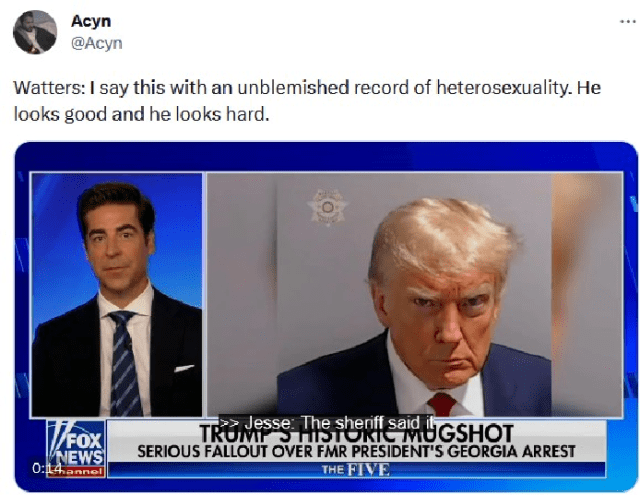Click the striped blue tie in left panel

tap(124, 362)
